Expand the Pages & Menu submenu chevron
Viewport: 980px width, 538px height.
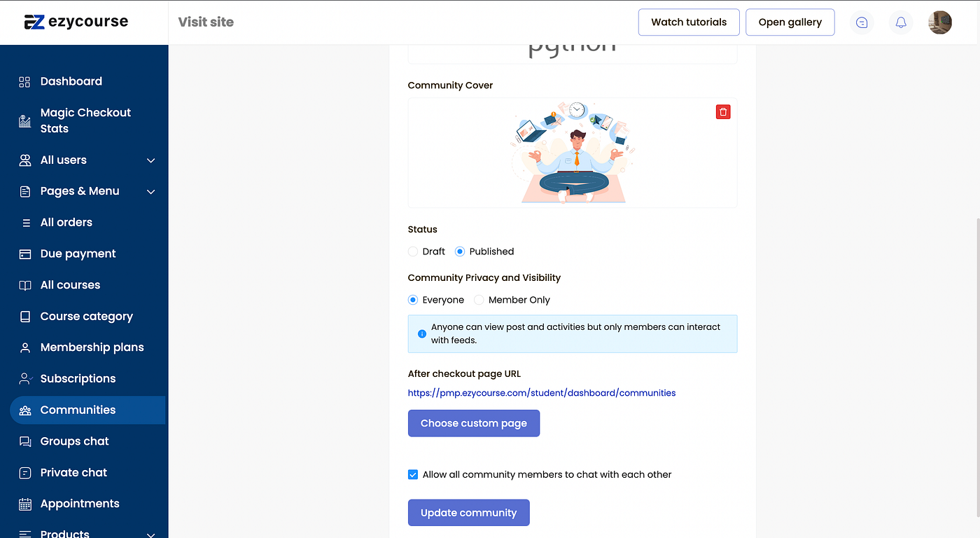[x=150, y=191]
